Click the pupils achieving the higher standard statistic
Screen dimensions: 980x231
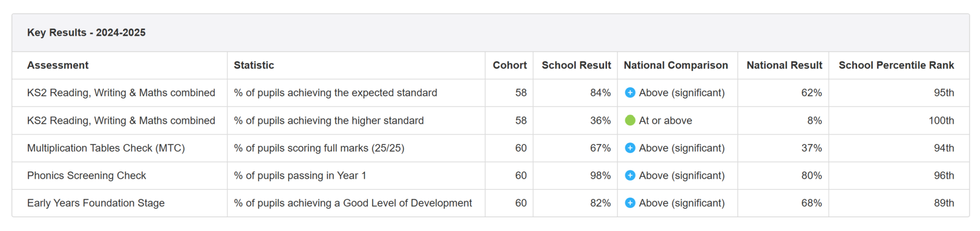329,120
